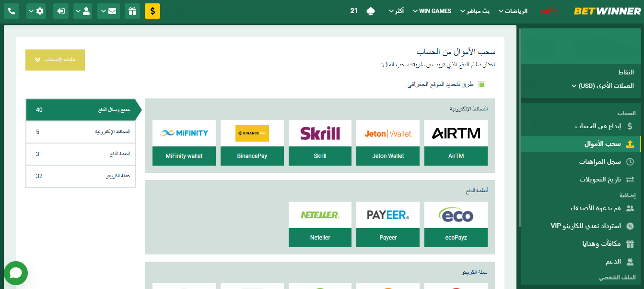
Task: Click the logout arrow icon
Action: (x=61, y=11)
